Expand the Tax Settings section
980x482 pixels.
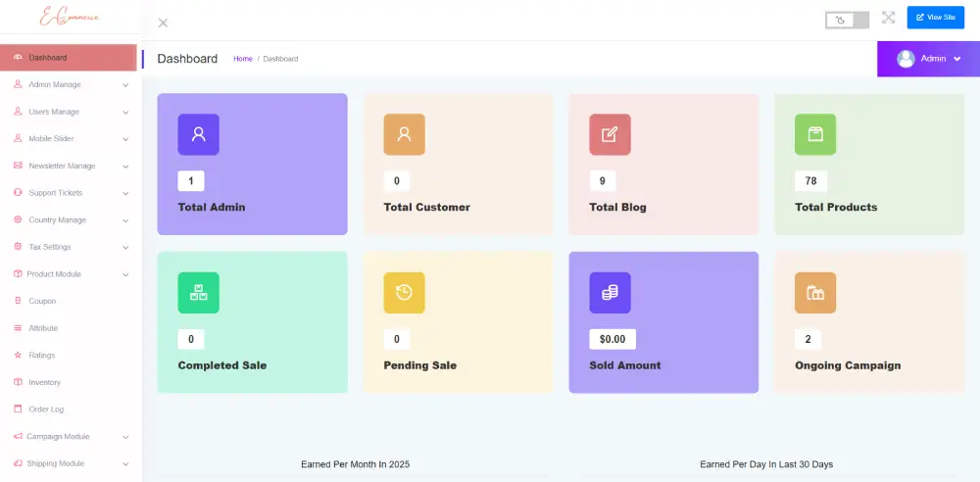(x=69, y=247)
